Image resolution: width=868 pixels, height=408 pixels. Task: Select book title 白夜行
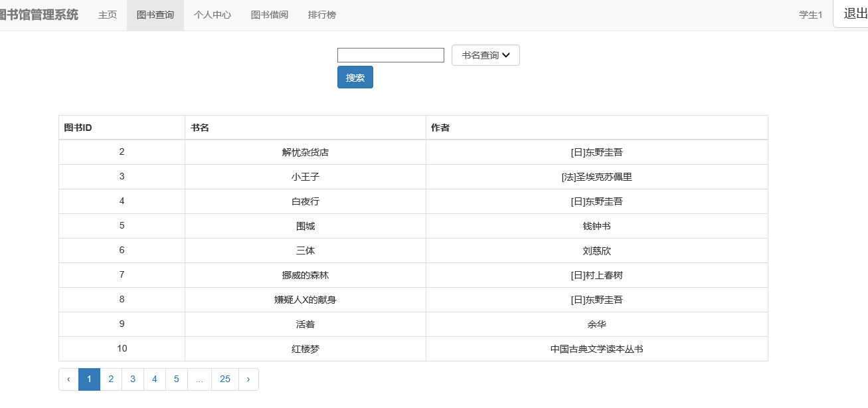tap(305, 201)
